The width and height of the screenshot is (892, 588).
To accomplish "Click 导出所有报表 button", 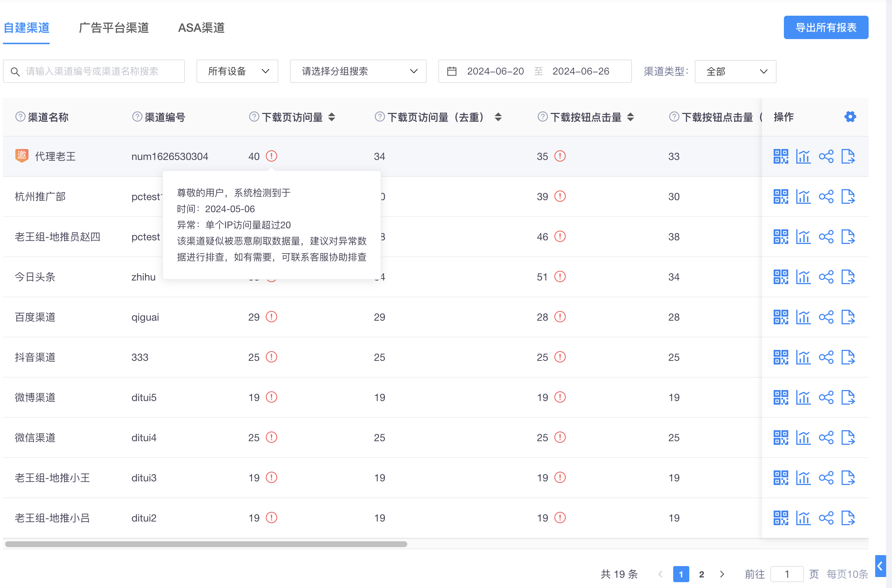I will tap(826, 27).
